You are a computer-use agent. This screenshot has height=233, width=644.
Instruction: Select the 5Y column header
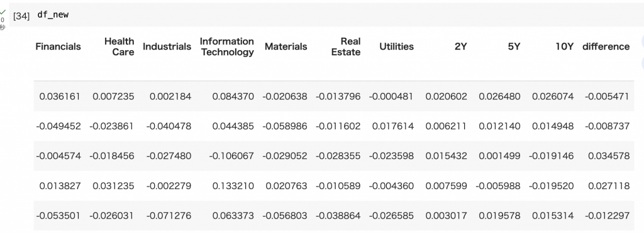coord(514,46)
